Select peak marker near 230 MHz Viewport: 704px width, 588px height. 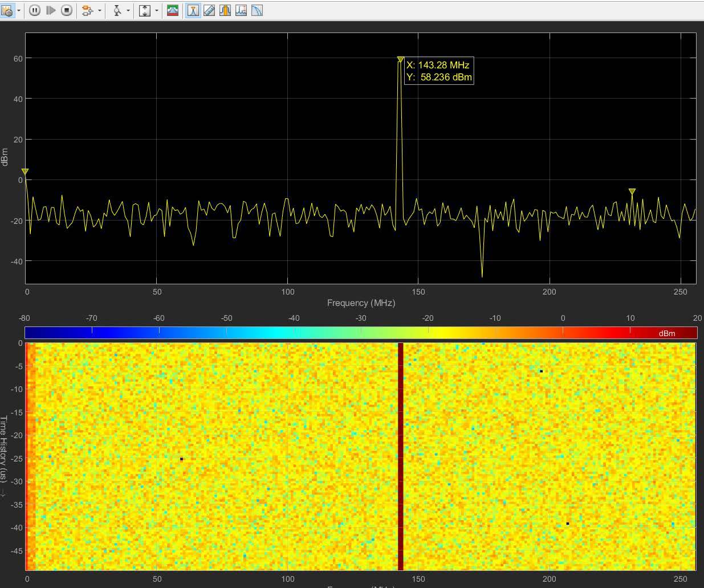coord(632,192)
